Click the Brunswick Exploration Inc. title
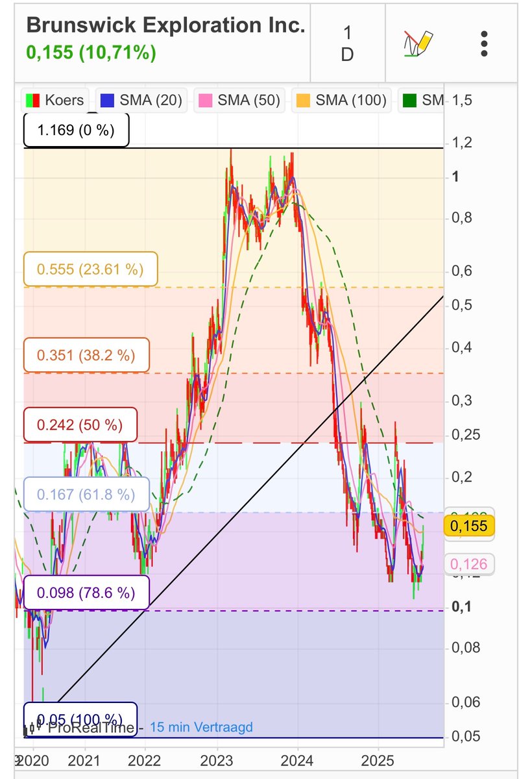Screen dimensions: 532x779 [165, 25]
